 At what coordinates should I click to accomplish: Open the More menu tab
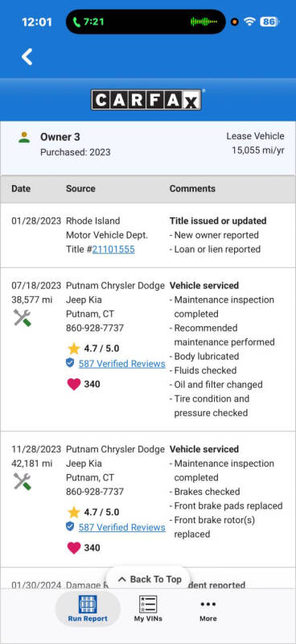click(208, 609)
